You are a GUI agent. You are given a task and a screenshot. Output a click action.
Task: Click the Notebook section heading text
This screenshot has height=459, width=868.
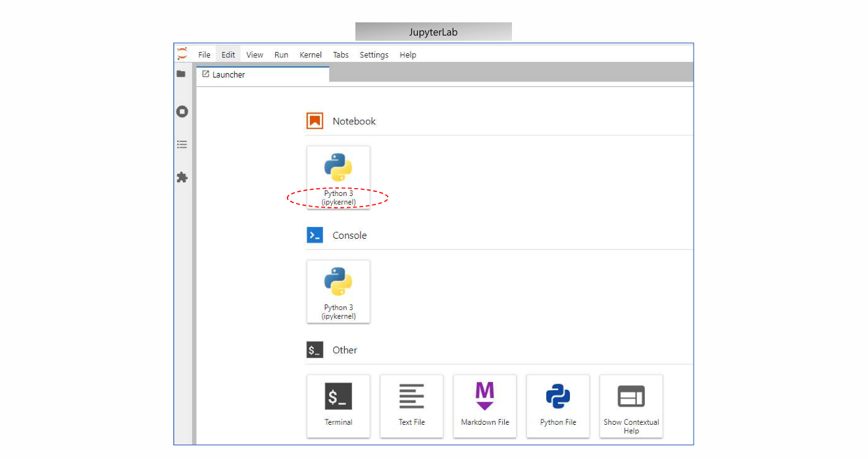click(x=354, y=121)
